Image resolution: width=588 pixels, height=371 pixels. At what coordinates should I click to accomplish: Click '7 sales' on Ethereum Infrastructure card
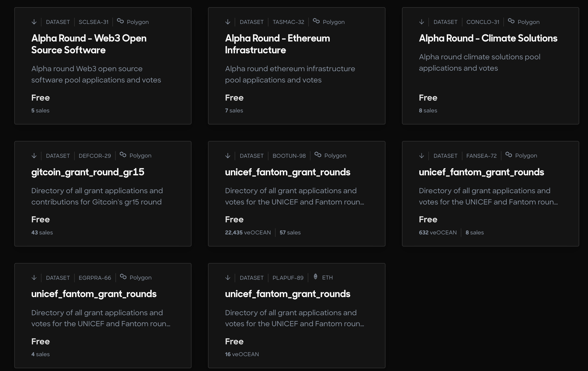pyautogui.click(x=234, y=110)
